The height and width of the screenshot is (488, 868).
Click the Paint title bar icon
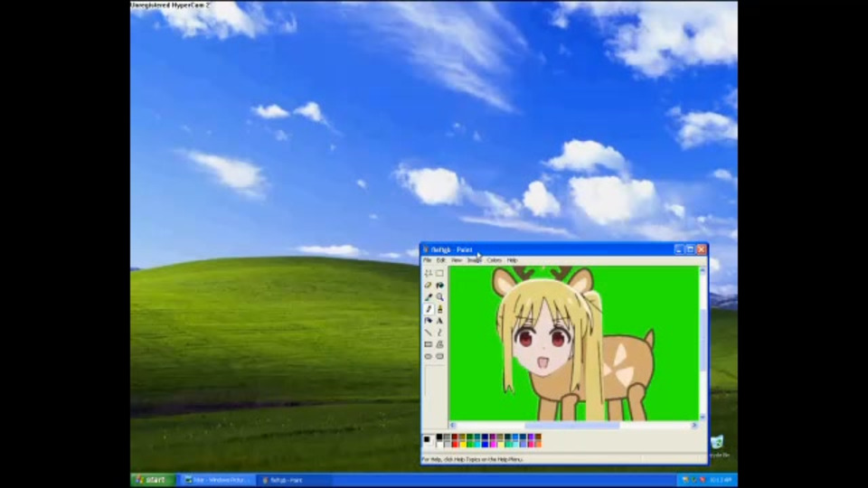pos(426,249)
